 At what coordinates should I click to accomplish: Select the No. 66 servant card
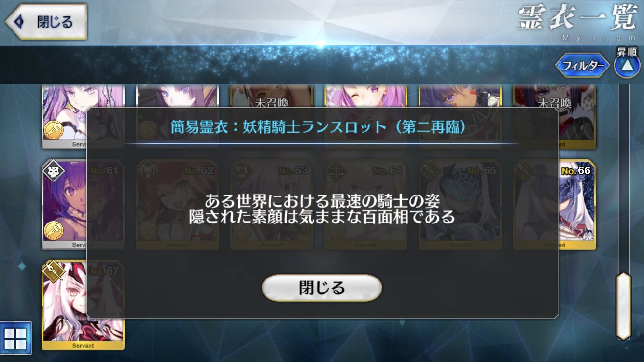(554, 205)
